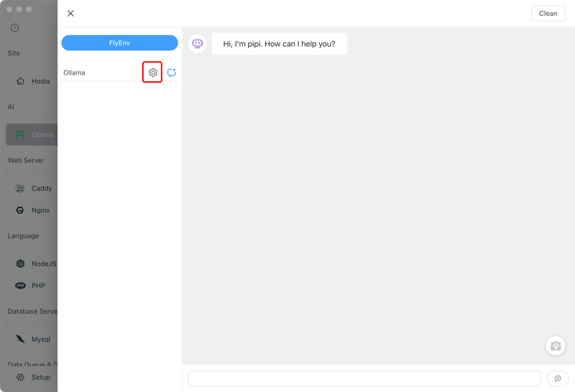
Task: Click the Web Server section label
Action: coord(26,161)
